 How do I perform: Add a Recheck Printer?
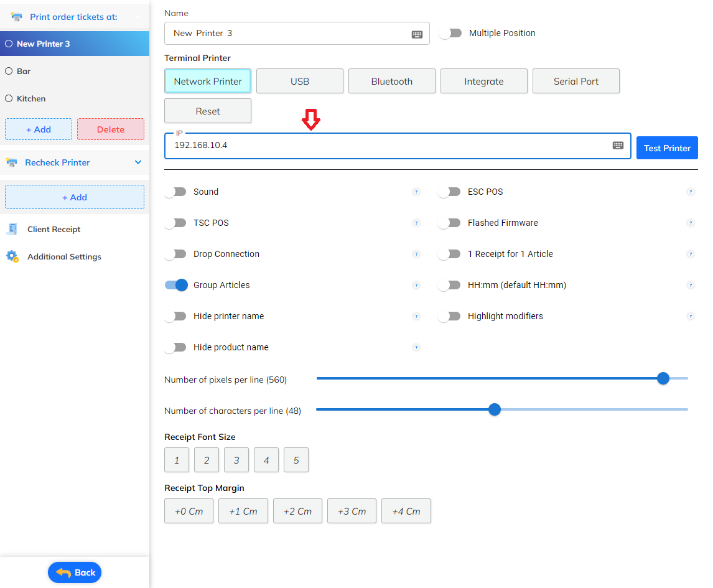(75, 197)
